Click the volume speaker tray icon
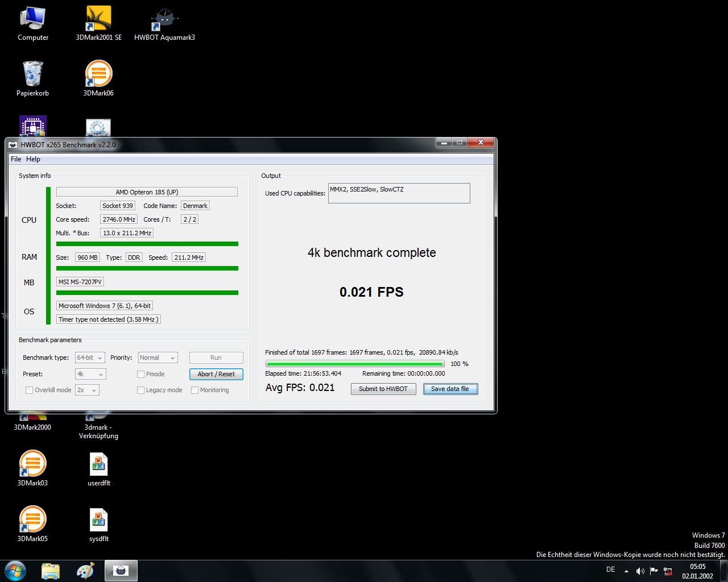Viewport: 728px width, 582px height. (x=640, y=571)
